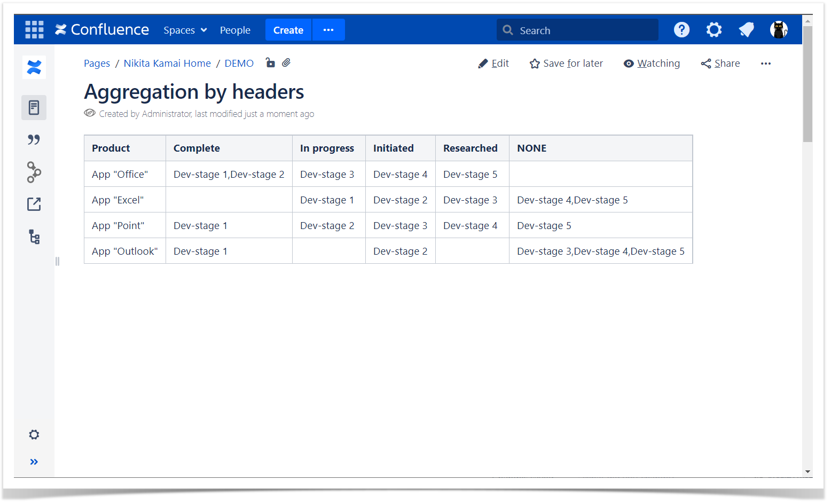Open notifications bell icon
The width and height of the screenshot is (831, 504).
pyautogui.click(x=746, y=30)
